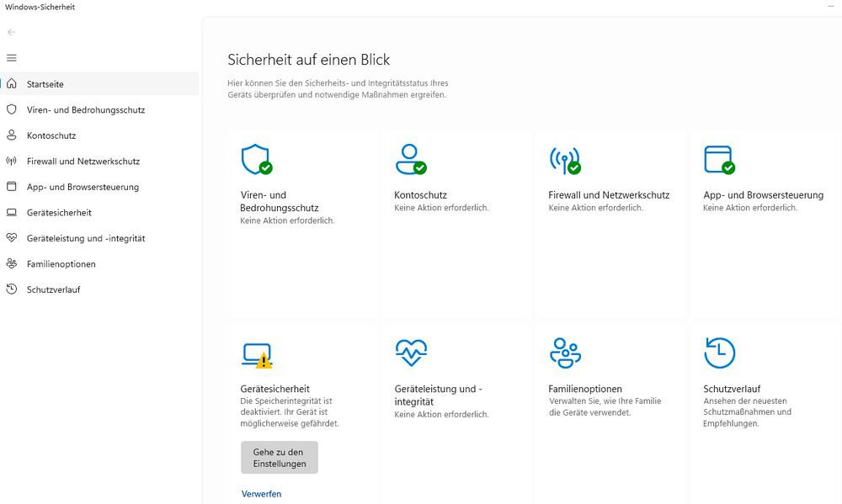Select the shield icon next to Viren- und Bedrohungsschutz
This screenshot has width=842, height=504.
[x=12, y=109]
